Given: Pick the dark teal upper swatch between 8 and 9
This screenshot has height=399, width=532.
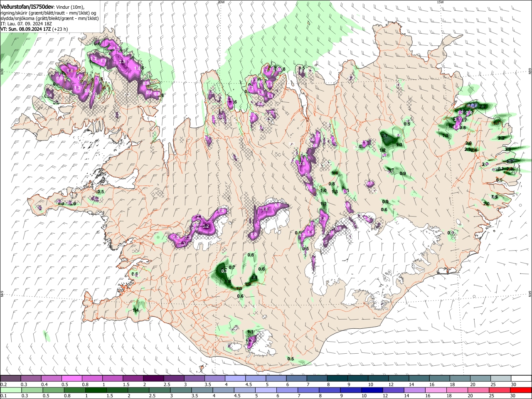Looking at the screenshot, I should [x=337, y=379].
